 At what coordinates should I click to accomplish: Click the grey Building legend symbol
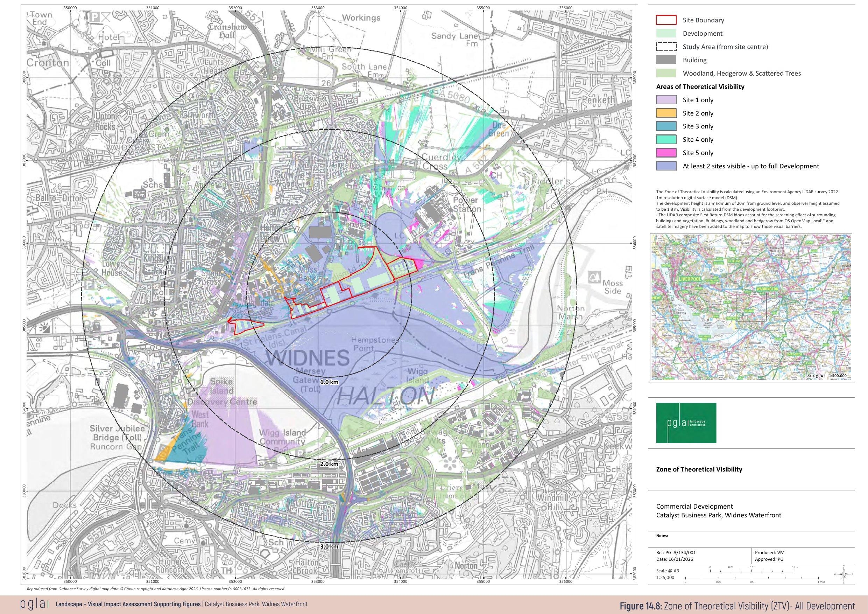point(666,60)
